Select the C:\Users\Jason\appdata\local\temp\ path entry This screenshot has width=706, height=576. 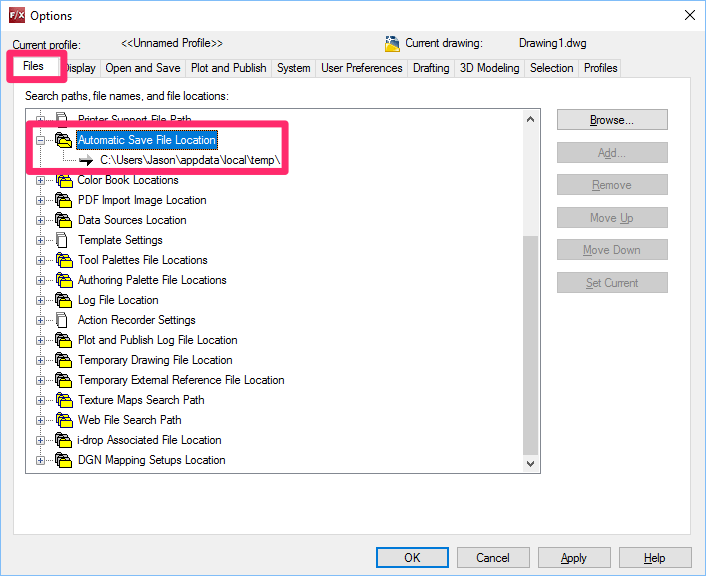point(190,160)
